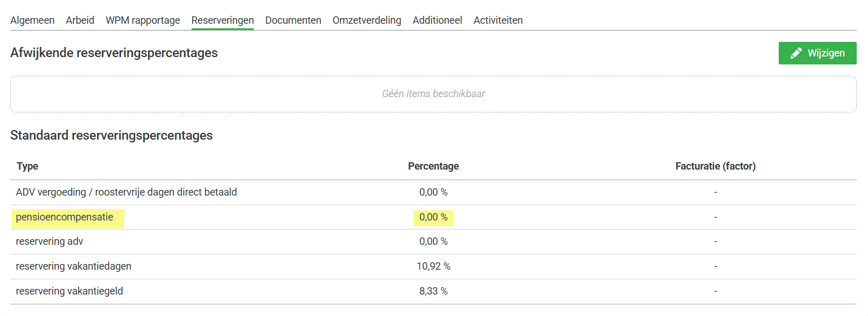Viewport: 868px width, 316px height.
Task: Open the Activiteiten tab
Action: (498, 20)
